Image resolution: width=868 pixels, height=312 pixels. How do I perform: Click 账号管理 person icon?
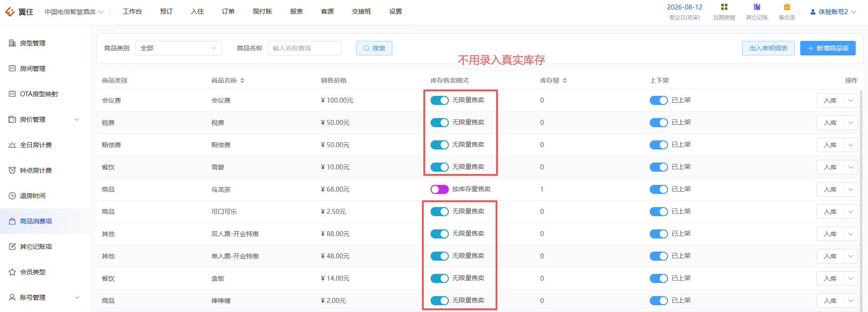click(12, 297)
